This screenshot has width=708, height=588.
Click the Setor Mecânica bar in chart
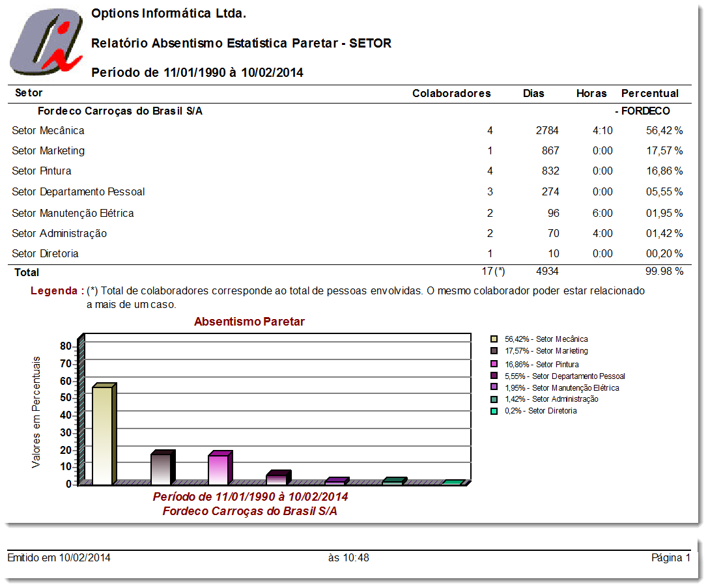coord(104,434)
